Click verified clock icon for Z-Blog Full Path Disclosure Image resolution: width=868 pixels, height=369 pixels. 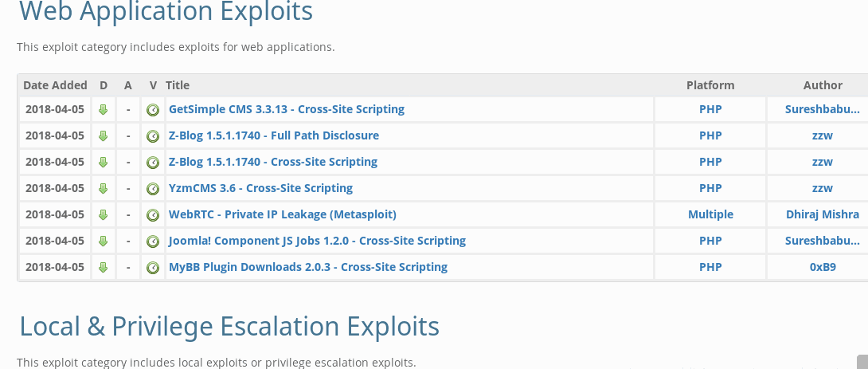pos(153,135)
